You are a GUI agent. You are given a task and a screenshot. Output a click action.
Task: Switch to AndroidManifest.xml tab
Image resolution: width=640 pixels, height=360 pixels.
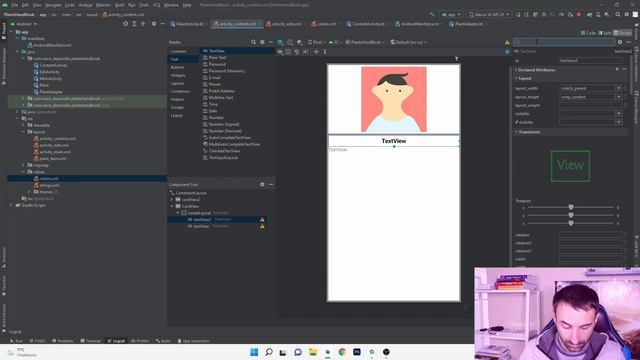[419, 24]
